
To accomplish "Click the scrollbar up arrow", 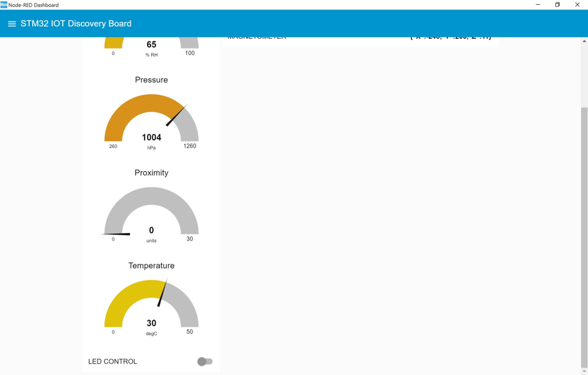I will 584,41.
